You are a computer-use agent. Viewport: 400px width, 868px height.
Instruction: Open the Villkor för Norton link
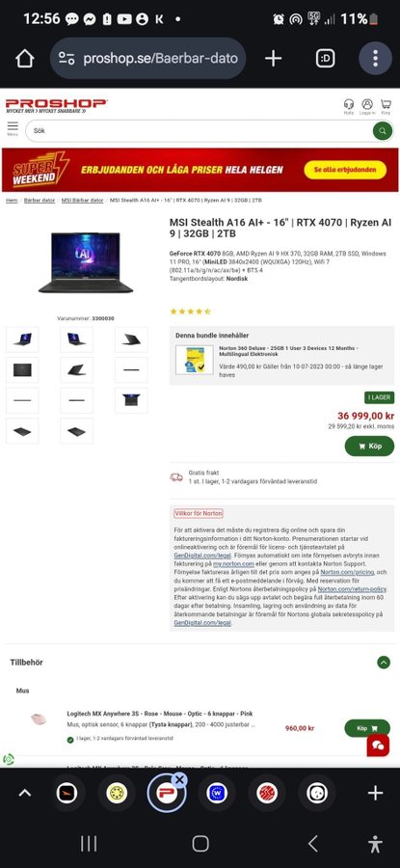(198, 513)
